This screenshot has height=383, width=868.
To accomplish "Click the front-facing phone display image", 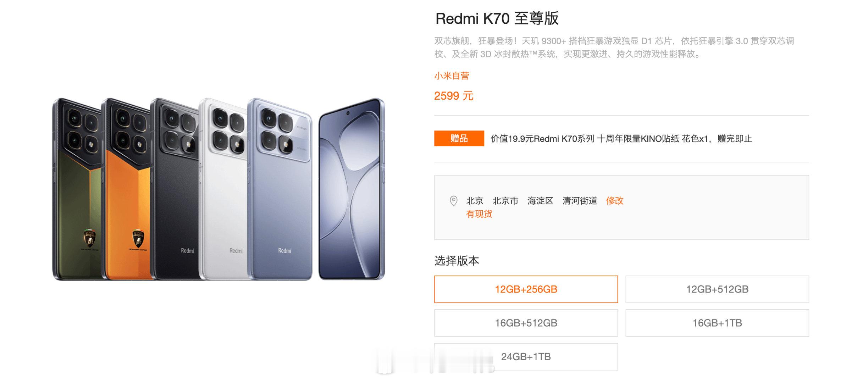I will [352, 189].
